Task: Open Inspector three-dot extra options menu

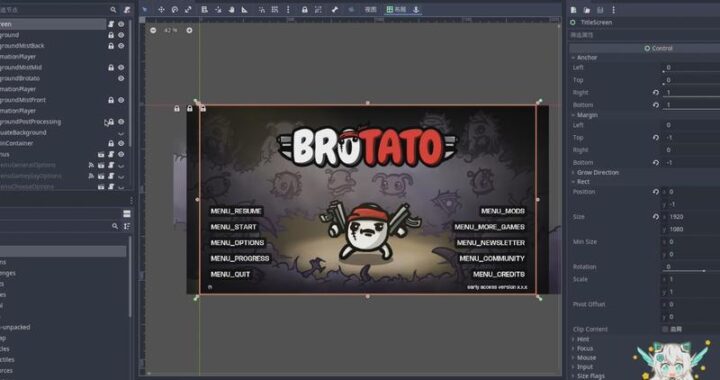Action: point(613,10)
